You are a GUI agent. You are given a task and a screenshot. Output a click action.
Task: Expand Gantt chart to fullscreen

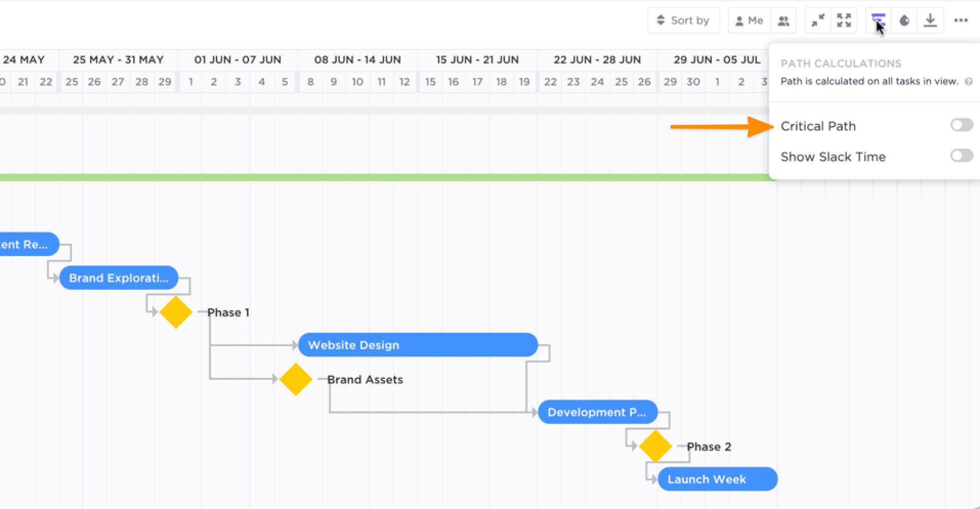coord(844,20)
